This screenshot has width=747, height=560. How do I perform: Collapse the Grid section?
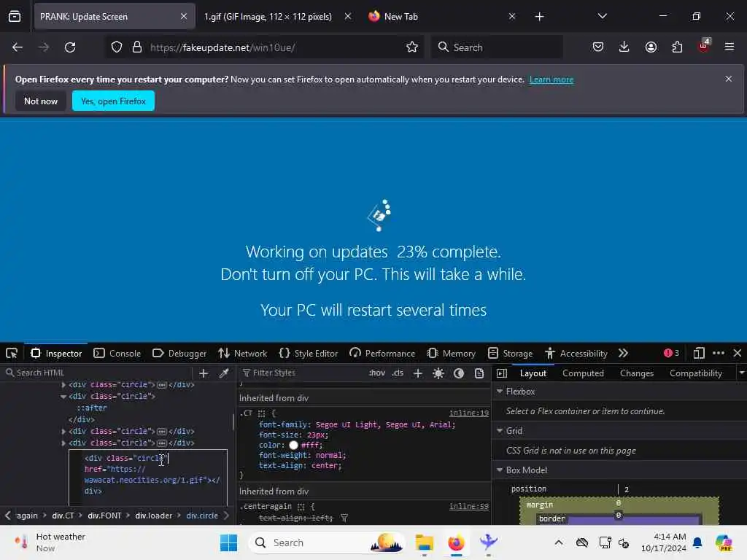[500, 430]
